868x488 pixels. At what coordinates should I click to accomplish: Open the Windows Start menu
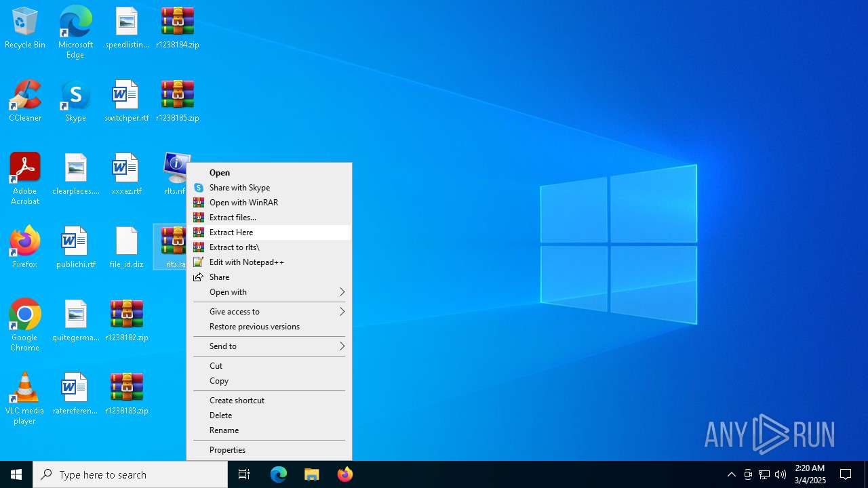pos(16,474)
